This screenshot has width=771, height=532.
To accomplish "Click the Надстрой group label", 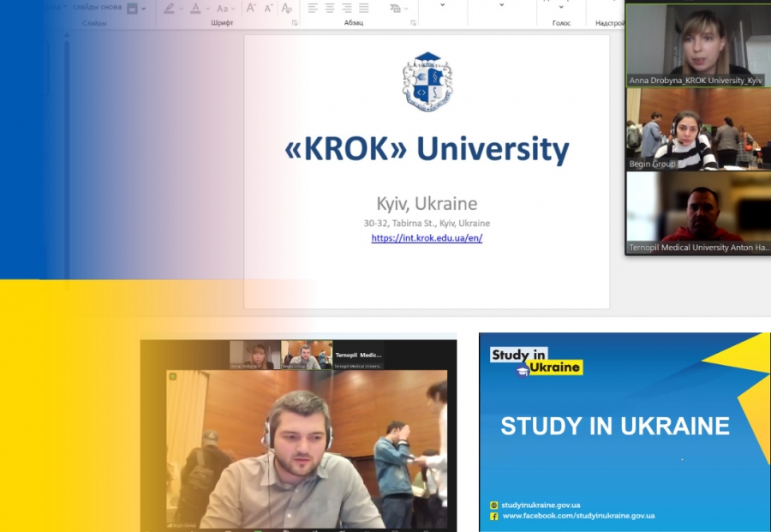I will (609, 22).
